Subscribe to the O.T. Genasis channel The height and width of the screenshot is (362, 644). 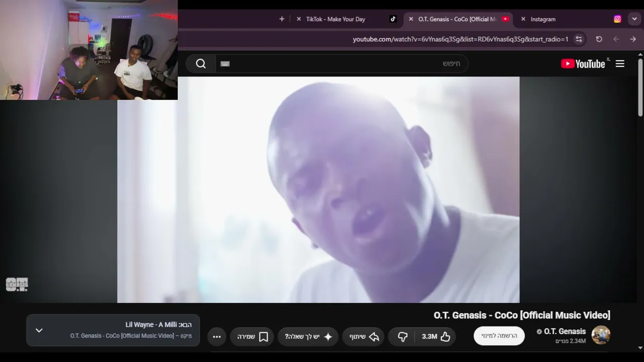[499, 336]
